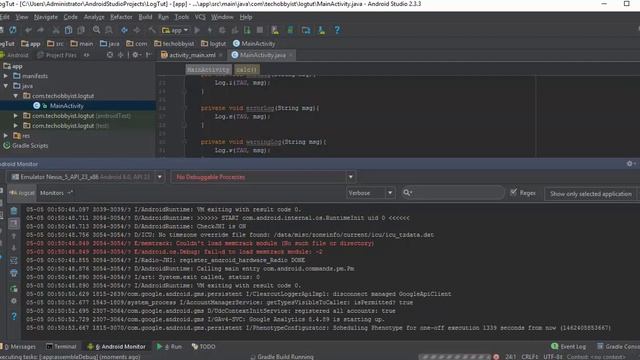Switch to the MainActivity.java tab
The image size is (640, 360).
click(262, 55)
